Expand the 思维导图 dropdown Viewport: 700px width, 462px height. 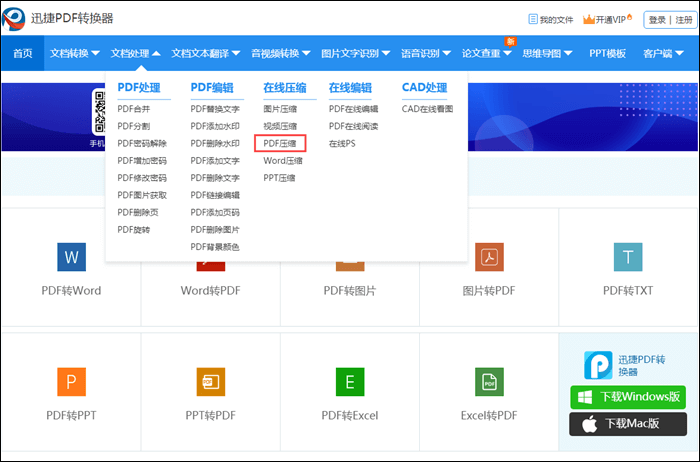(x=547, y=54)
